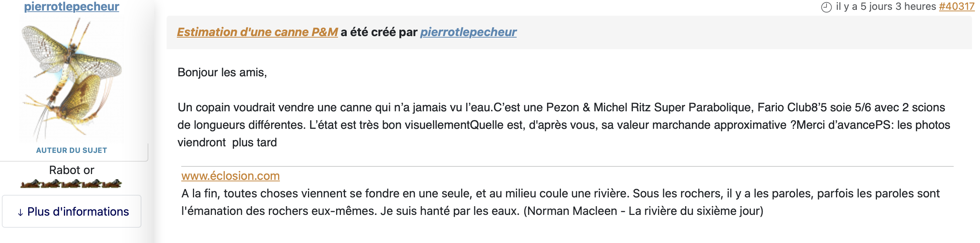This screenshot has height=243, width=980.
Task: Click the Bonjour les amis greeting line
Action: [222, 72]
